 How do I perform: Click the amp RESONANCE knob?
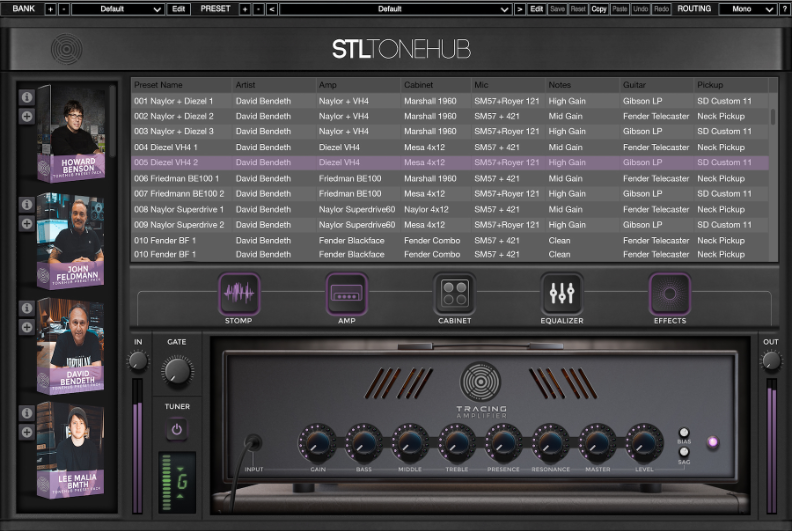click(x=551, y=443)
